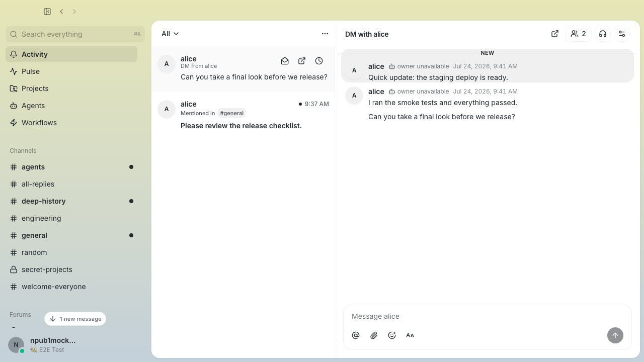This screenshot has width=644, height=362.
Task: Mark alice's DM as read with envelope icon
Action: (x=285, y=61)
